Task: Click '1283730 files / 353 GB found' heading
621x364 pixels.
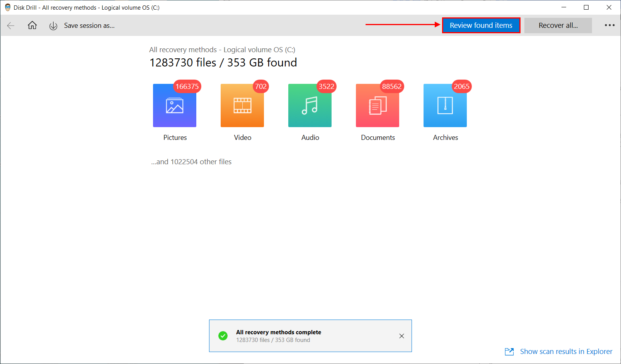Action: [x=223, y=63]
